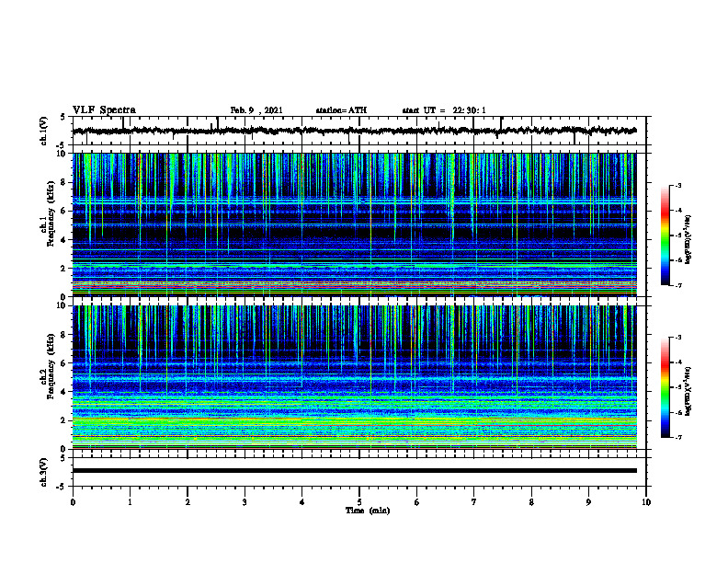Viewport: 728px width, 563px height.
Task: Click time axis tick label "1"
Action: click(x=130, y=502)
